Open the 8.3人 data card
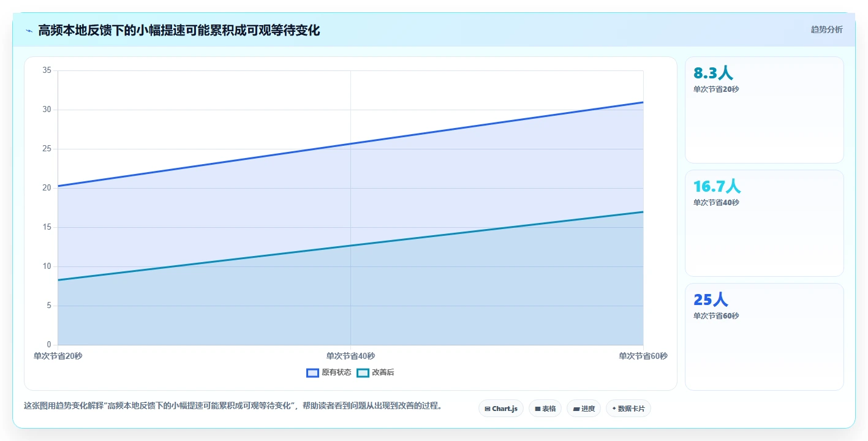The height and width of the screenshot is (441, 868). [x=764, y=110]
